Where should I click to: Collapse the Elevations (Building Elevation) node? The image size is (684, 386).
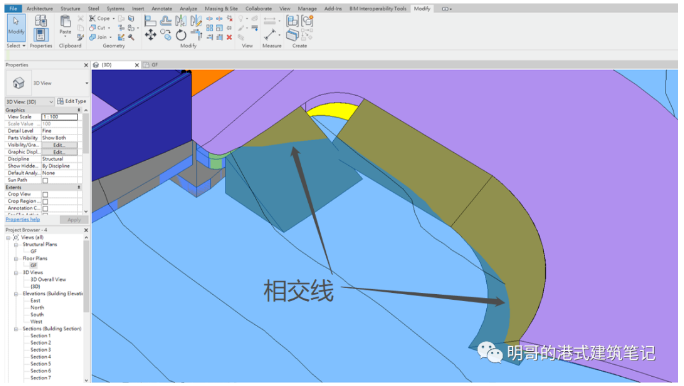pyautogui.click(x=16, y=294)
